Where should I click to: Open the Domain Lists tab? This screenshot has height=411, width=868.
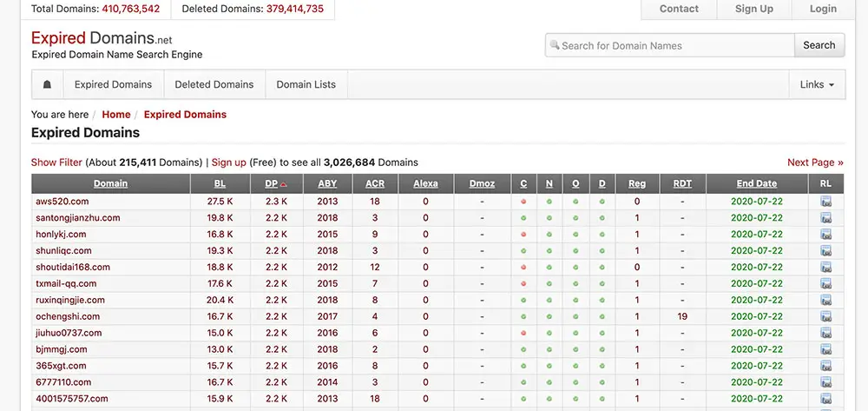pos(306,85)
